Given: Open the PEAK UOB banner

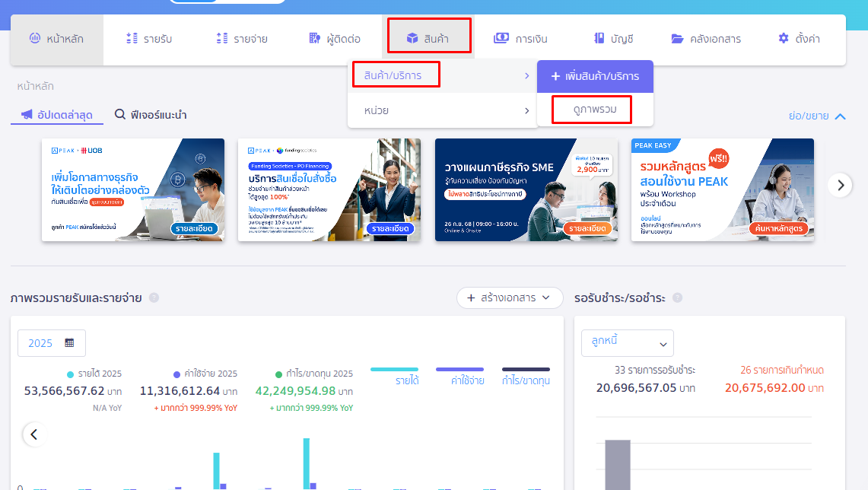Looking at the screenshot, I should [x=133, y=190].
